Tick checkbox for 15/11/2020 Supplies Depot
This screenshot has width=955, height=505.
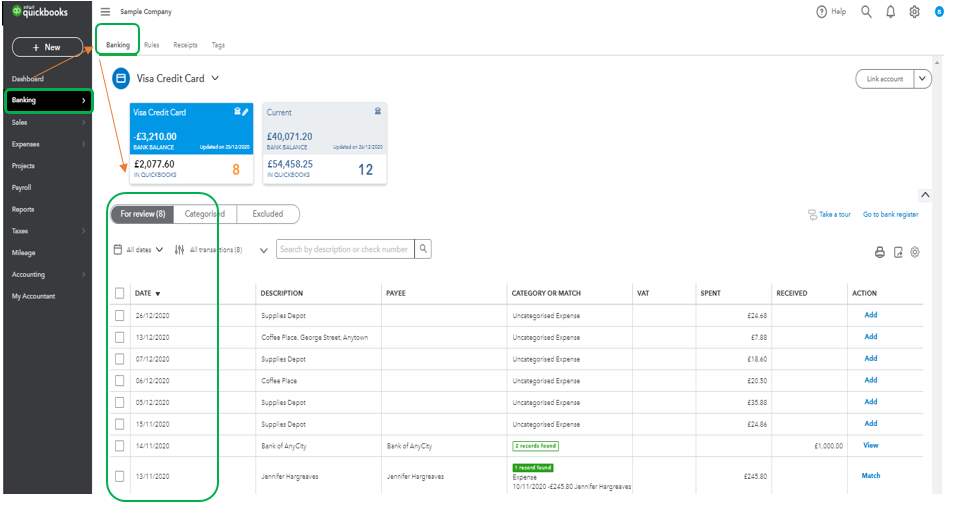[119, 424]
